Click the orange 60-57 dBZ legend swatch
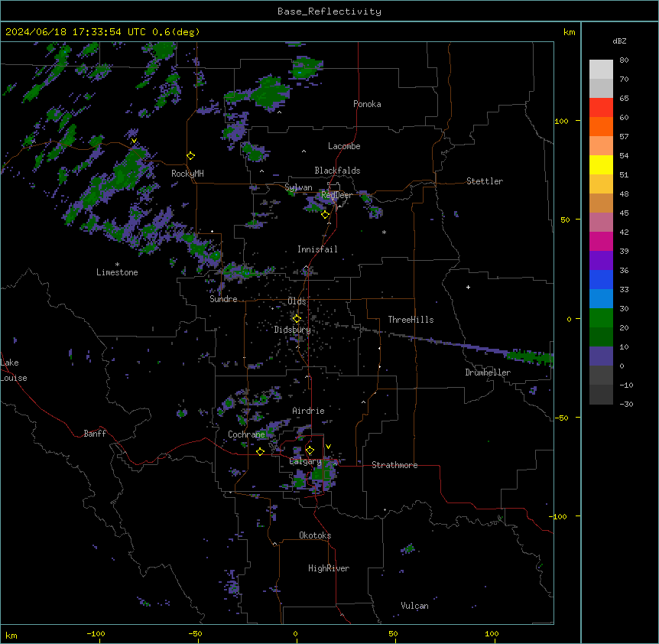This screenshot has width=659, height=644. pyautogui.click(x=601, y=126)
